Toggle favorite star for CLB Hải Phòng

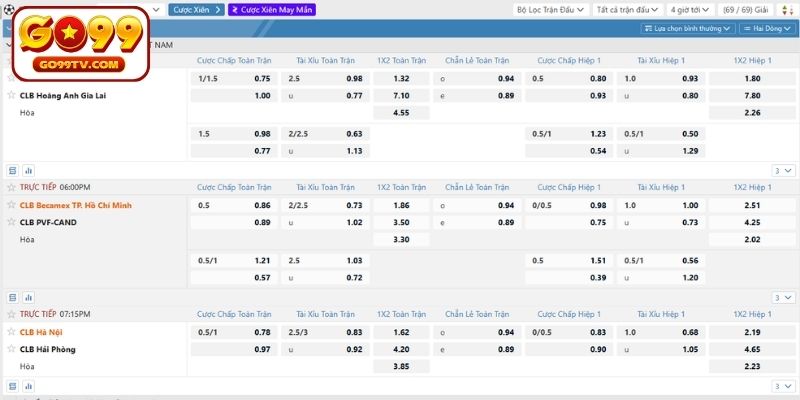[11, 349]
